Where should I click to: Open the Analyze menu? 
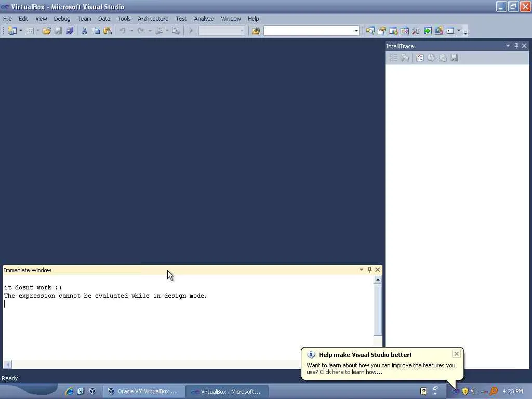tap(204, 19)
